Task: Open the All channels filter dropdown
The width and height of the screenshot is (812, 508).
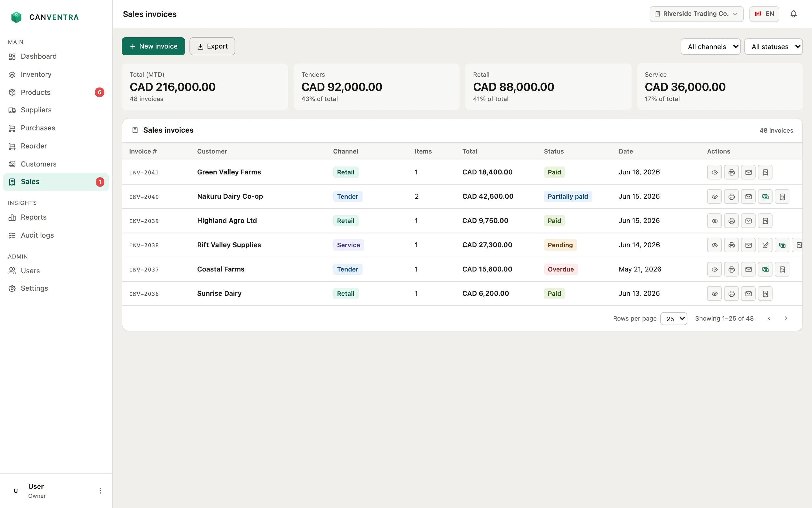Action: click(710, 47)
